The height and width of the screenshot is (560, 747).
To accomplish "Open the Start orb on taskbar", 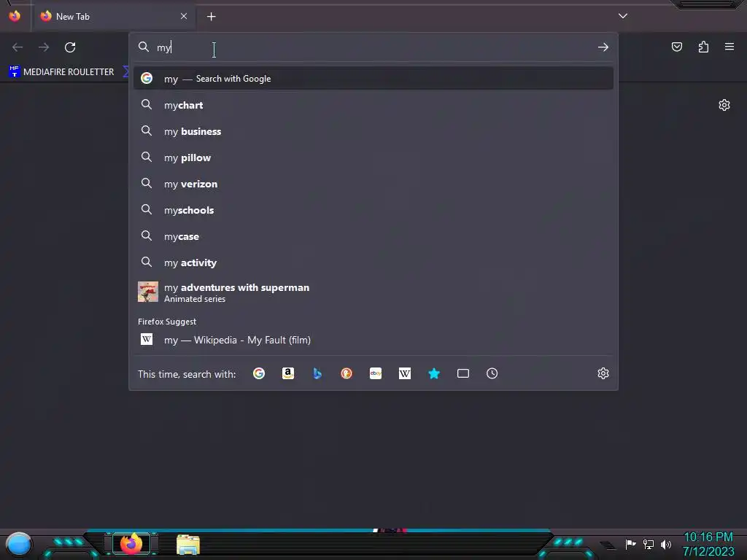I will tap(18, 545).
